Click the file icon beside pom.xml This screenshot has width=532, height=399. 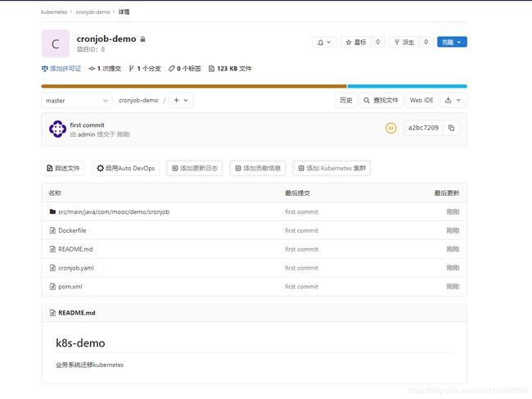coord(52,287)
